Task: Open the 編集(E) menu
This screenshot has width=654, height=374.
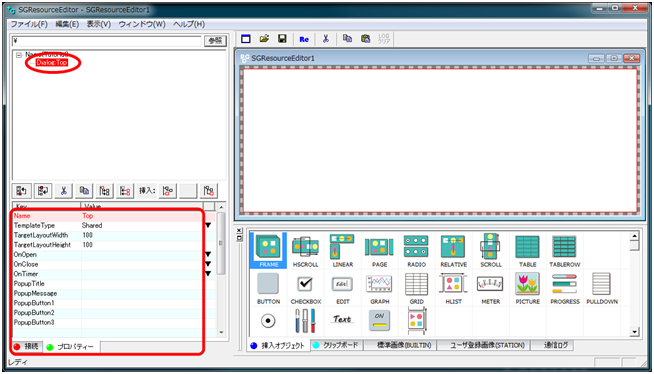Action: (67, 24)
